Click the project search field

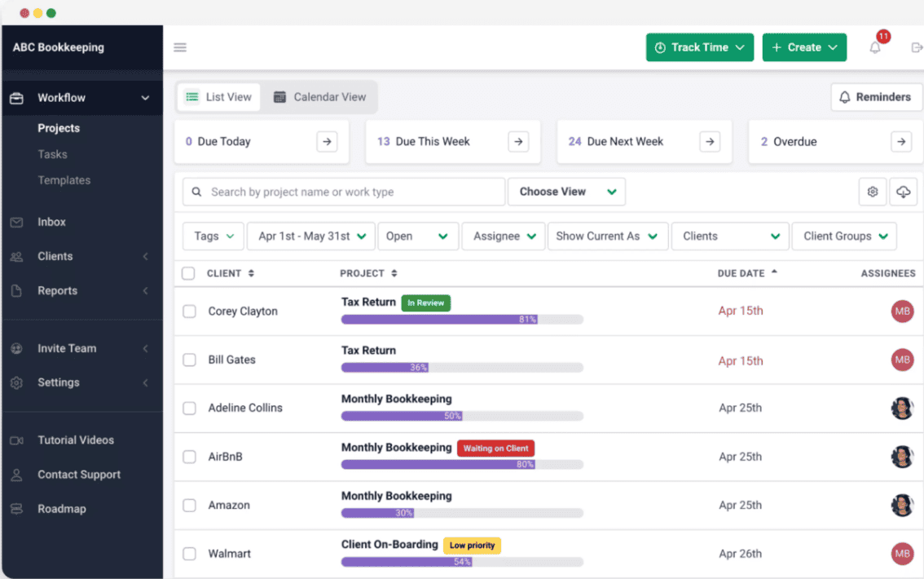click(344, 192)
